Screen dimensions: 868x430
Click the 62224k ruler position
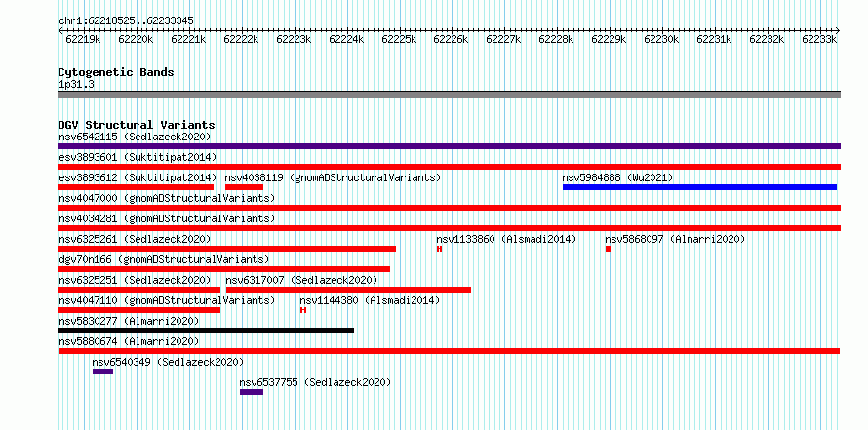346,40
